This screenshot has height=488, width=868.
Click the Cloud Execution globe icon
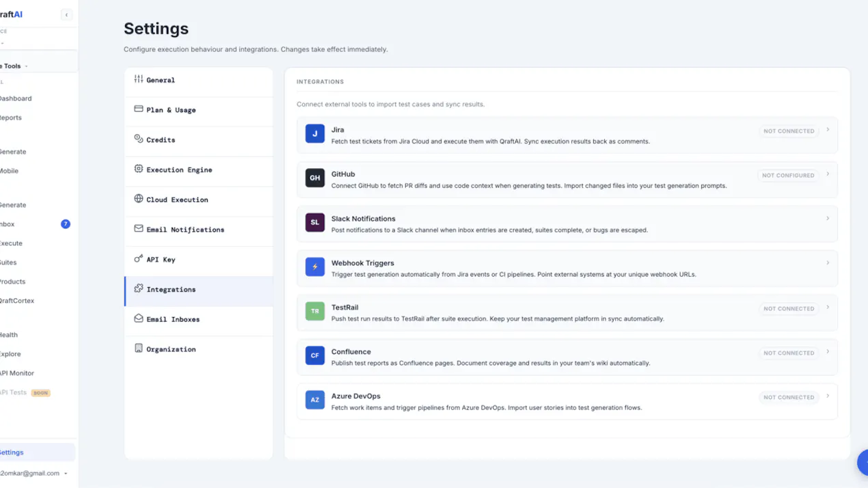139,199
